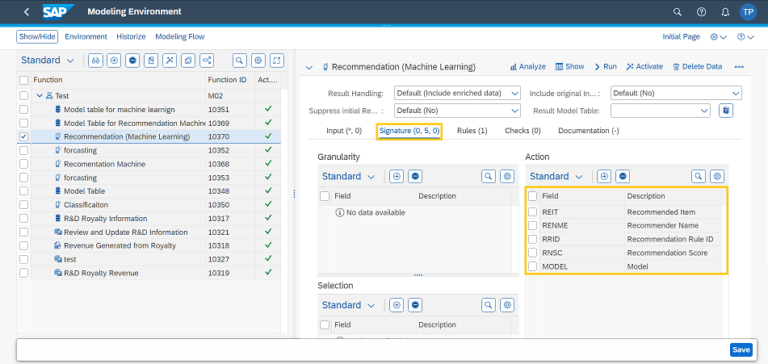The image size is (768, 364).
Task: Click the remove function minus icon in left toolbar
Action: (133, 60)
